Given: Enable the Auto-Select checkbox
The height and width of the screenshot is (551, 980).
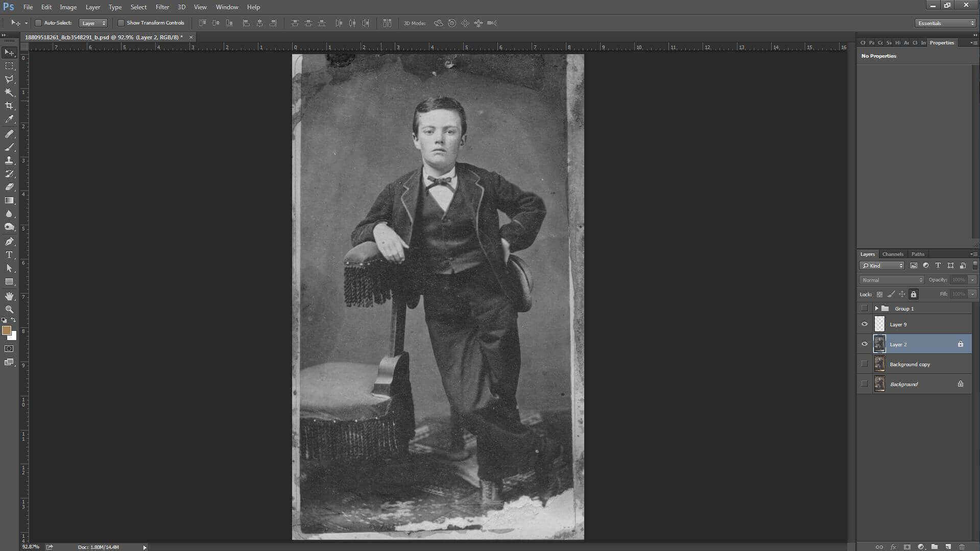Looking at the screenshot, I should pyautogui.click(x=38, y=23).
